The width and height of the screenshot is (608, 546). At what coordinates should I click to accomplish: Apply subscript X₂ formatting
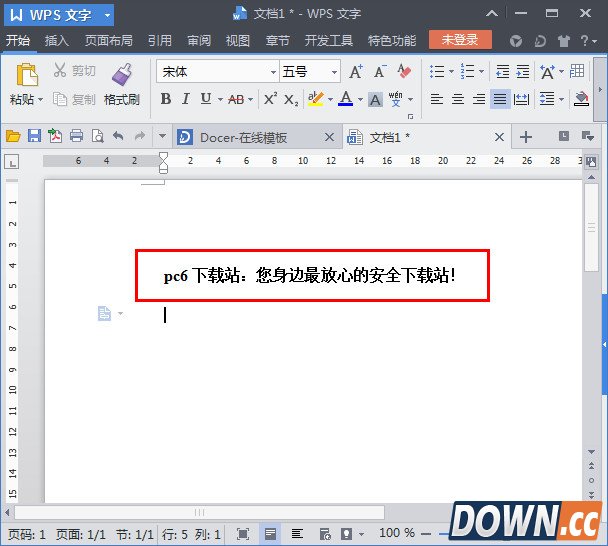pos(291,100)
